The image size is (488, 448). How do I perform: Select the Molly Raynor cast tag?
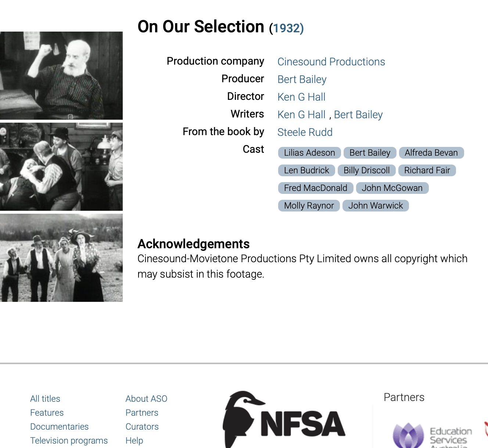pyautogui.click(x=309, y=206)
